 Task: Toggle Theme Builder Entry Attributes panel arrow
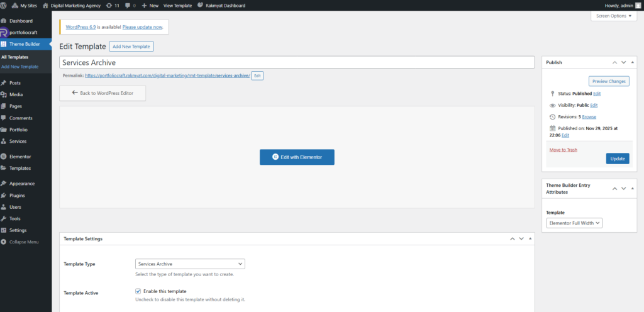point(633,187)
